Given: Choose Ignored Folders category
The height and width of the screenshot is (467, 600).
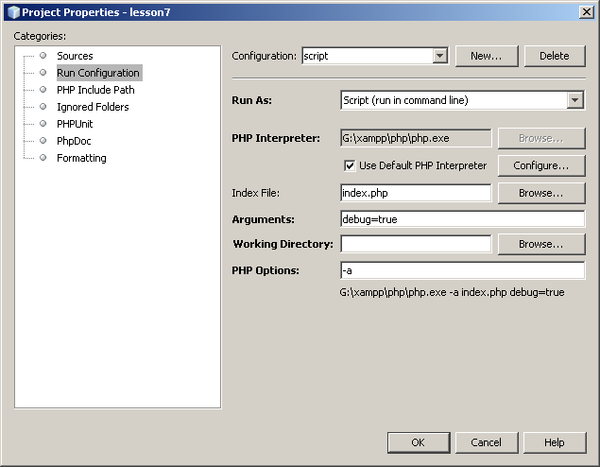Looking at the screenshot, I should click(x=92, y=107).
